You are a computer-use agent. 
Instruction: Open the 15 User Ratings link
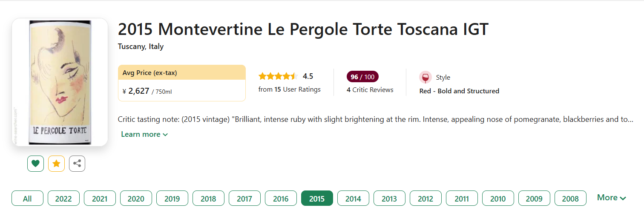(290, 89)
